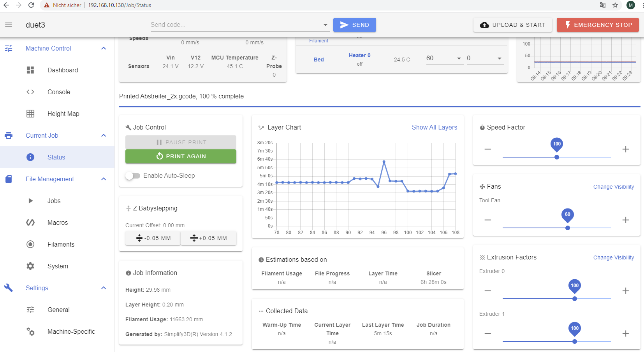Image resolution: width=644 pixels, height=352 pixels.
Task: Collapse the File Management section
Action: (104, 179)
